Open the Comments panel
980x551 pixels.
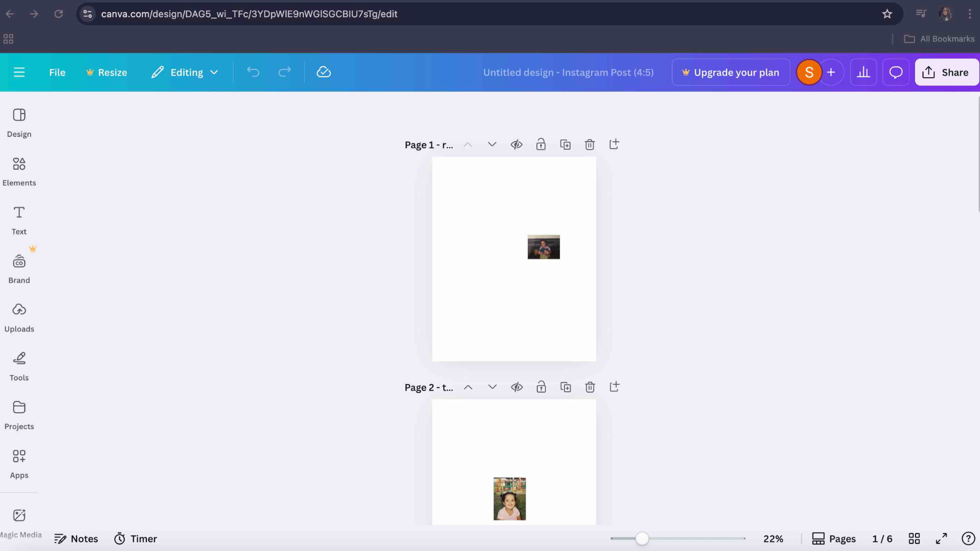pos(896,72)
